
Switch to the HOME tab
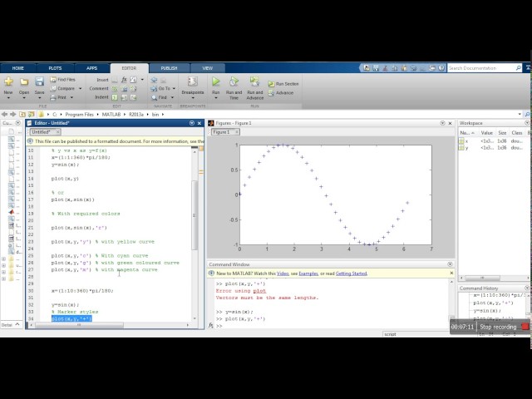[18, 68]
